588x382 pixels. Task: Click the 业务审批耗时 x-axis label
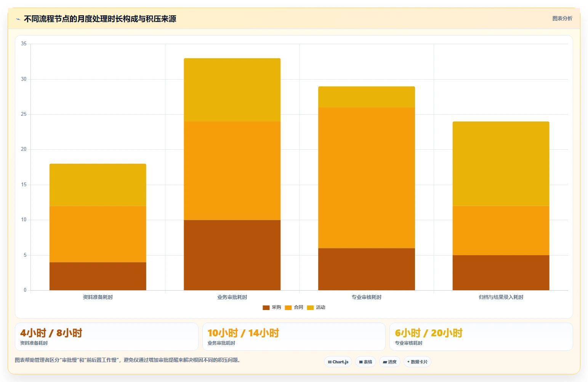pyautogui.click(x=232, y=297)
